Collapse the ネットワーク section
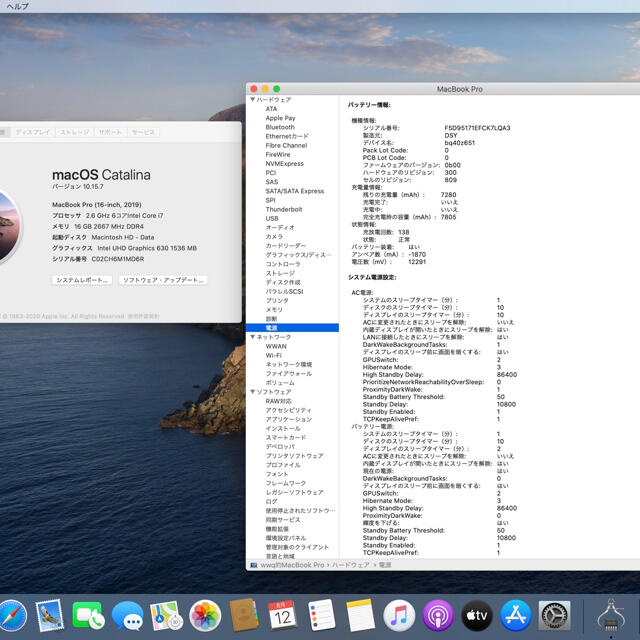 pyautogui.click(x=253, y=337)
